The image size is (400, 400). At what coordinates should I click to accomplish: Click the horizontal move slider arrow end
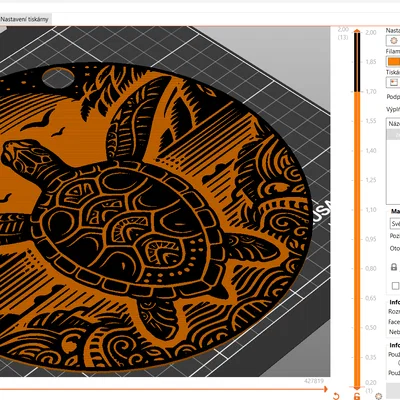[325, 389]
